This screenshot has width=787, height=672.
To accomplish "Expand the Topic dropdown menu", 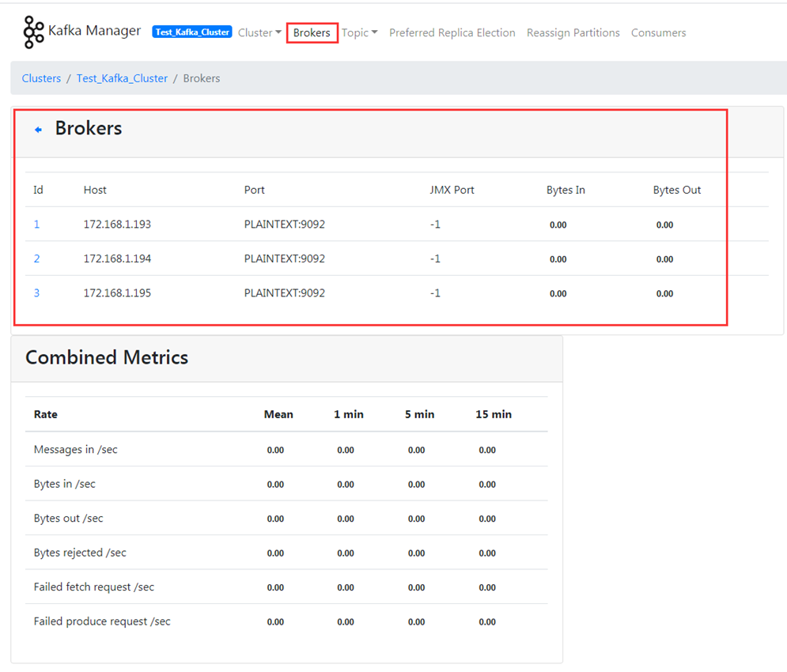I will [359, 32].
